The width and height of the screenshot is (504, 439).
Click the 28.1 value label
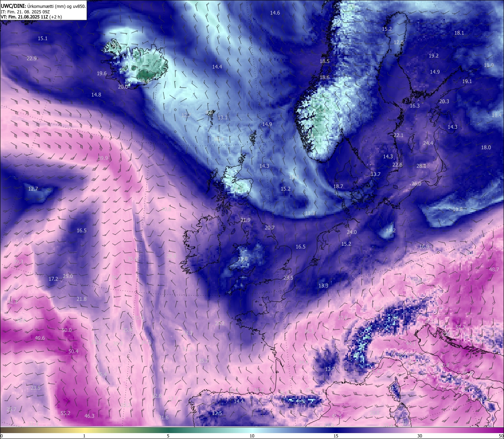click(421, 166)
